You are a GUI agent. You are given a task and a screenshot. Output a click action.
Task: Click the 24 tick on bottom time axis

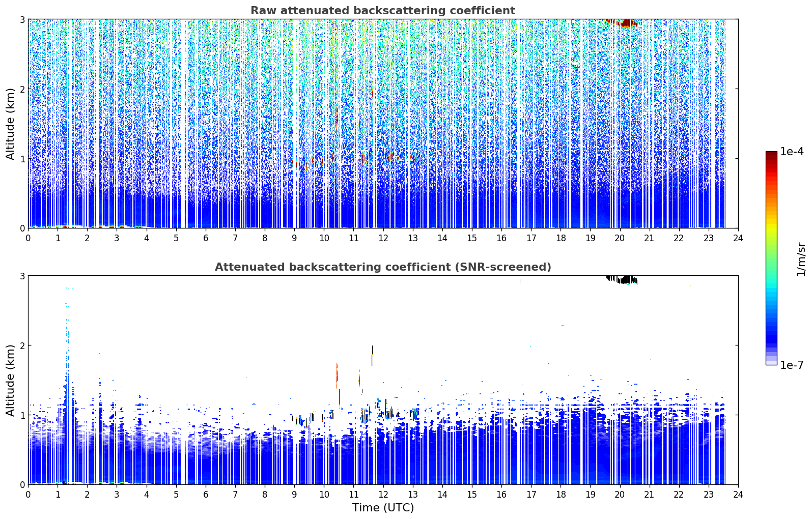click(x=738, y=494)
